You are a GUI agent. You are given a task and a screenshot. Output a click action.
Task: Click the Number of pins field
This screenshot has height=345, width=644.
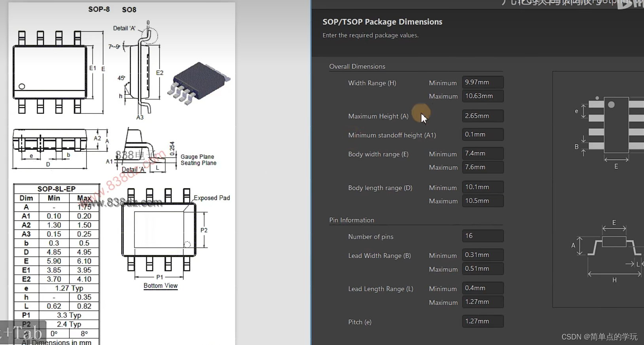(x=483, y=236)
